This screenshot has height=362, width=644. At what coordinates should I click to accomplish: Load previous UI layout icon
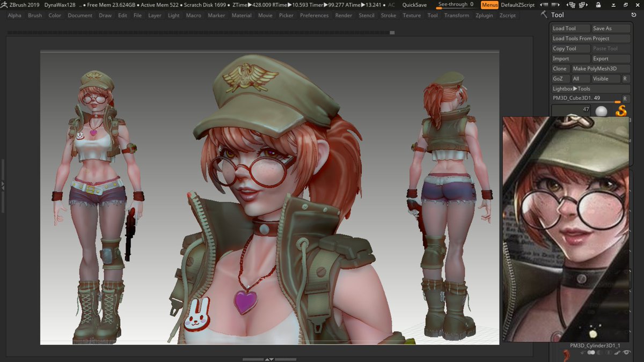[571, 5]
